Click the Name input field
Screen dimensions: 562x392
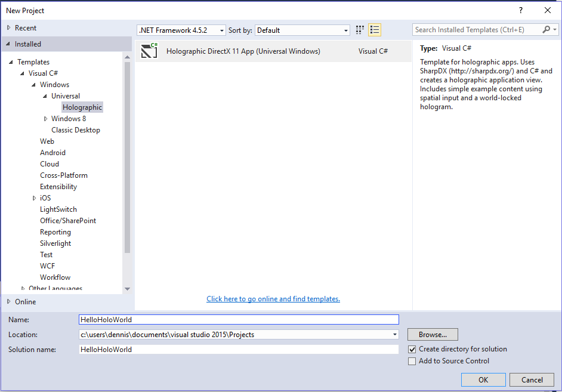[x=239, y=320]
